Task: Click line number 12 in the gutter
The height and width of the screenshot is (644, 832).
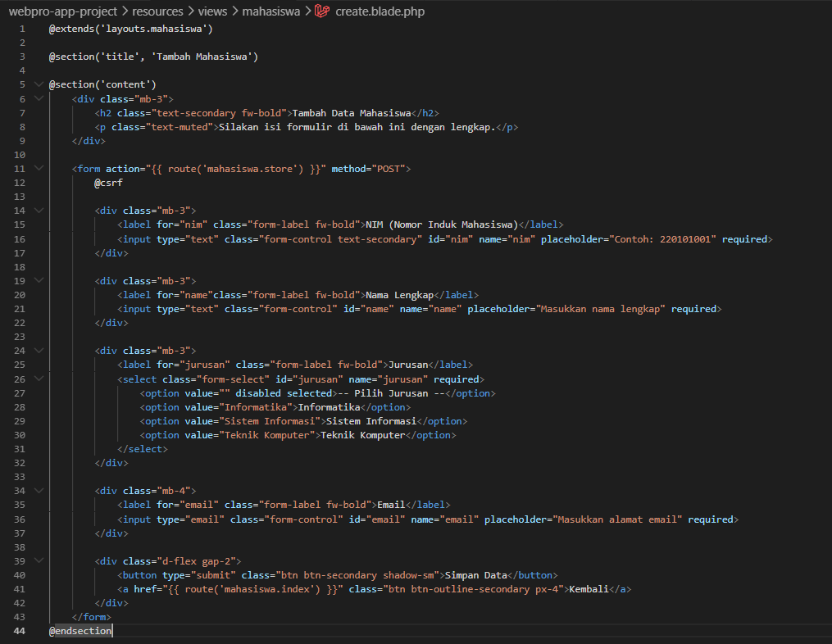Action: pyautogui.click(x=19, y=183)
